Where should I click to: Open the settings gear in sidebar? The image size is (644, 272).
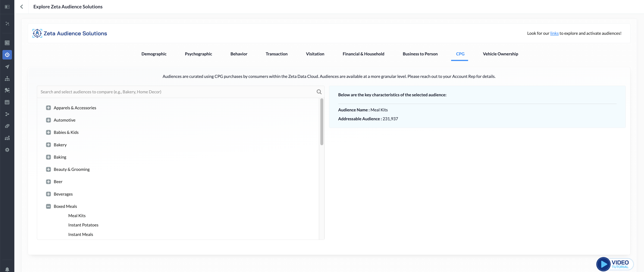point(7,150)
